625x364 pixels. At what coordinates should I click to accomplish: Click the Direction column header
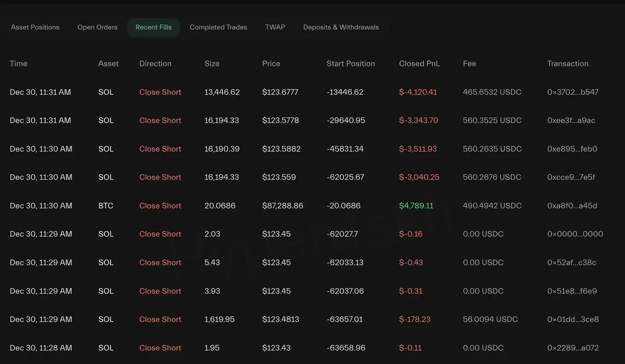[155, 64]
